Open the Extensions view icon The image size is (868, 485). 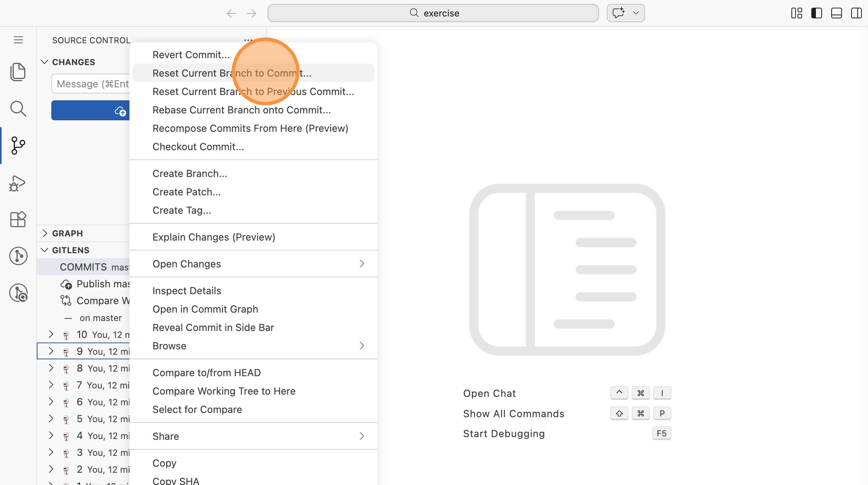pos(18,220)
